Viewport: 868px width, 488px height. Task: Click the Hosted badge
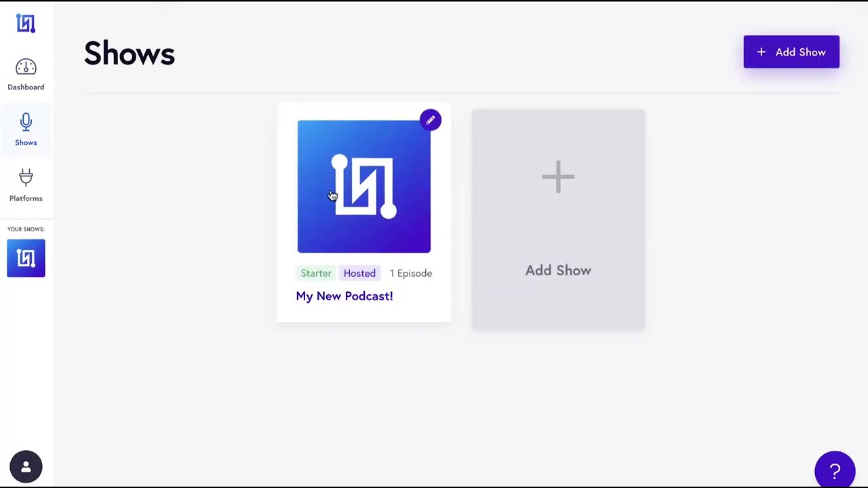359,273
